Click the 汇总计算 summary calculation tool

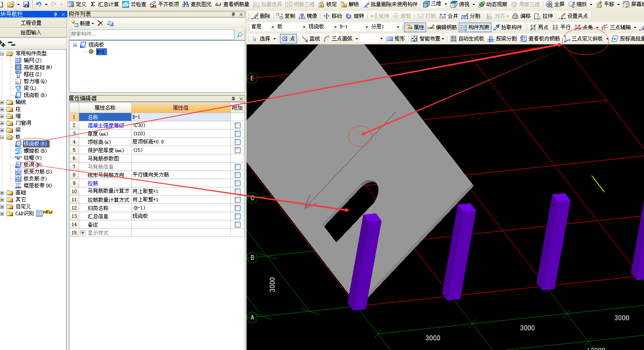point(104,4)
